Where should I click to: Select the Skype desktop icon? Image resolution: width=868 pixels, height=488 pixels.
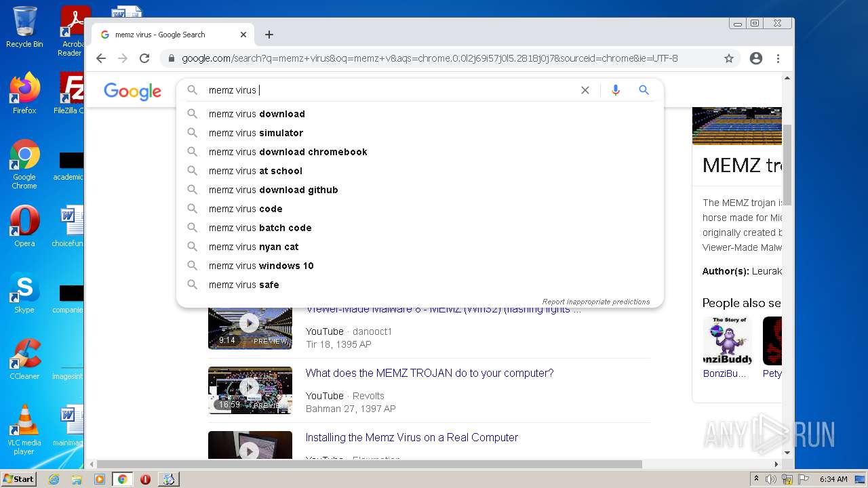coord(24,293)
